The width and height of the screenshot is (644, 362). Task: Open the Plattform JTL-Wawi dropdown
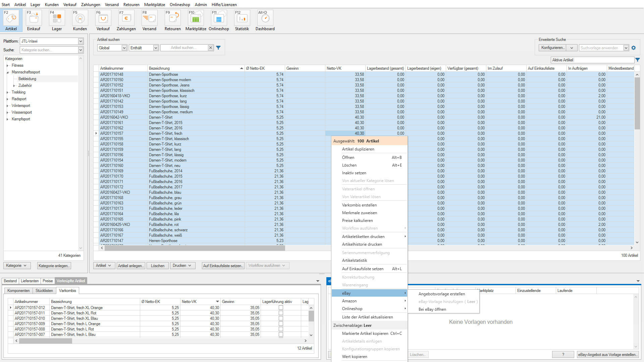pyautogui.click(x=80, y=41)
